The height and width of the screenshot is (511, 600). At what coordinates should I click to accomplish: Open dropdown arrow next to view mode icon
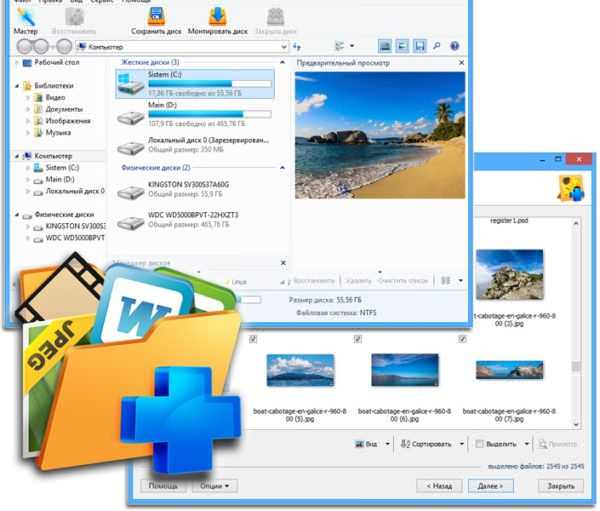(x=352, y=46)
